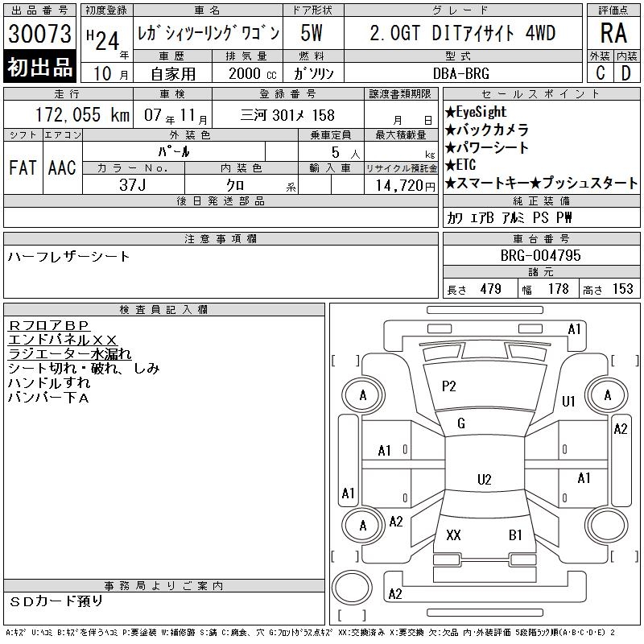Click the A2 mark beside the rear bumper
The height and width of the screenshot is (644, 644).
pyautogui.click(x=395, y=594)
